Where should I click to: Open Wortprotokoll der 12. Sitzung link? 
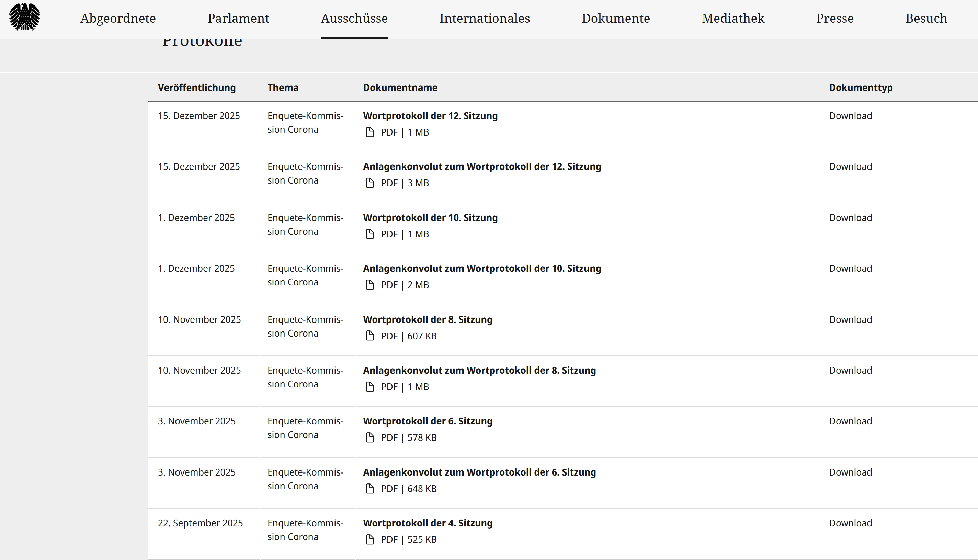[x=430, y=116]
